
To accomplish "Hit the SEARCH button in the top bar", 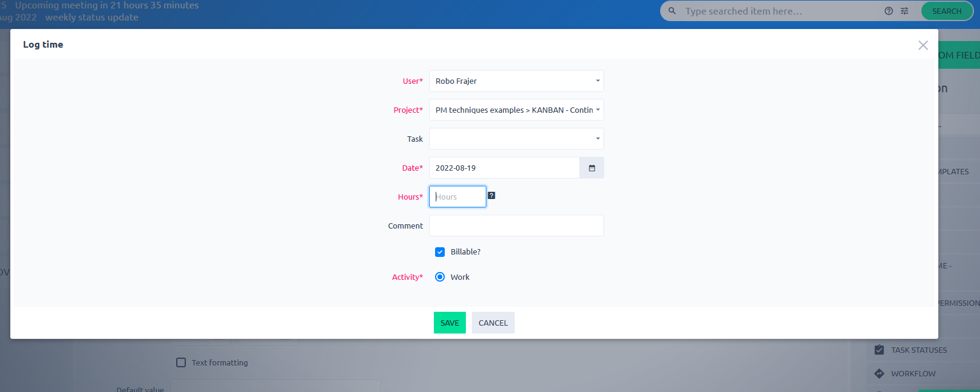I will click(x=946, y=11).
